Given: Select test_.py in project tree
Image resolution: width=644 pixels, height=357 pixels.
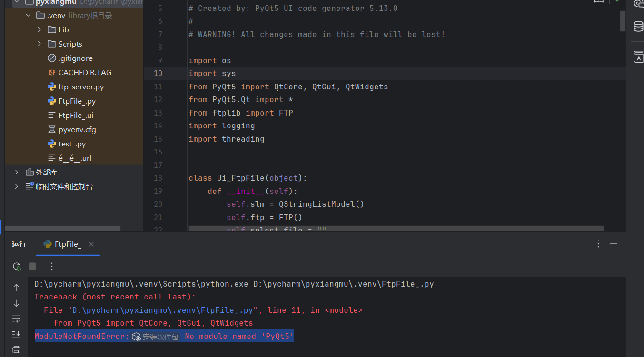Looking at the screenshot, I should pyautogui.click(x=74, y=144).
